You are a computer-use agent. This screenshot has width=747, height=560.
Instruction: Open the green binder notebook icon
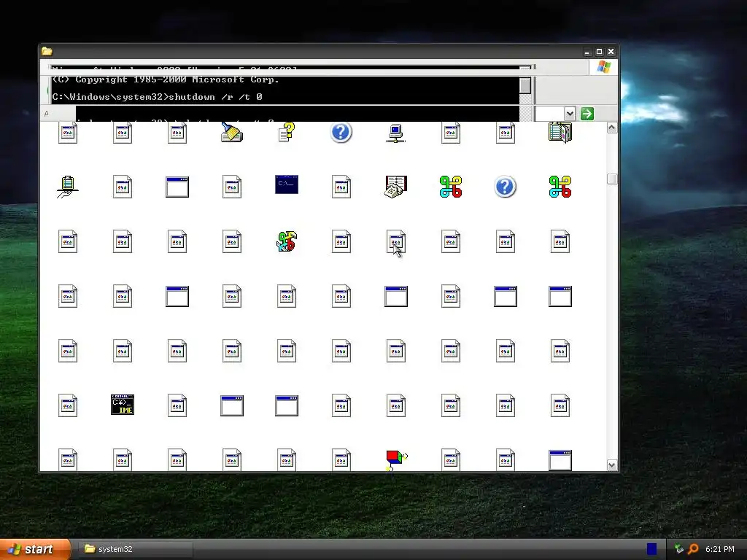click(x=560, y=133)
